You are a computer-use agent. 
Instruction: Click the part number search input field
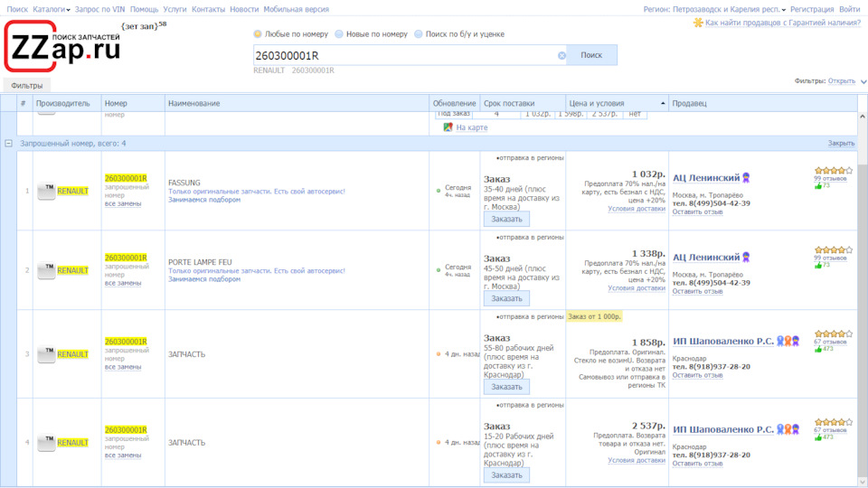click(x=405, y=55)
